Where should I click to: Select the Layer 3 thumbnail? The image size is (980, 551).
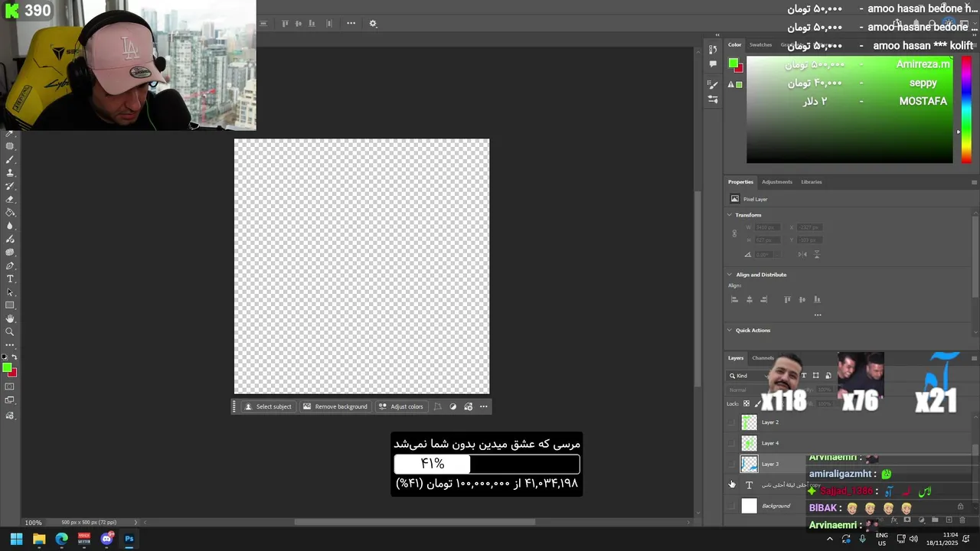(x=749, y=464)
